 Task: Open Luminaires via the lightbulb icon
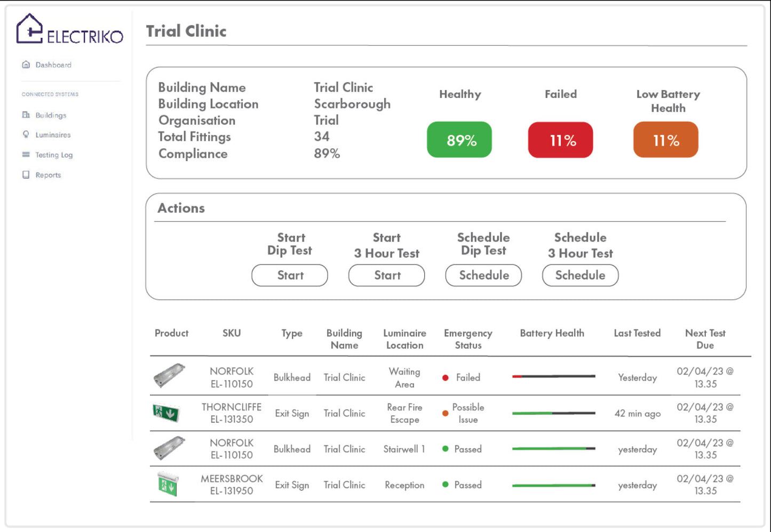point(26,134)
